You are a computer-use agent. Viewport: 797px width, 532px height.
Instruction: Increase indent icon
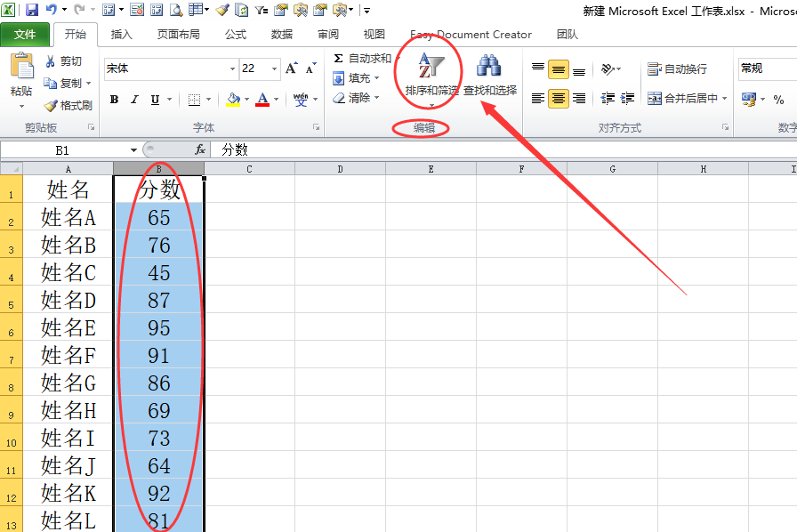pos(628,98)
